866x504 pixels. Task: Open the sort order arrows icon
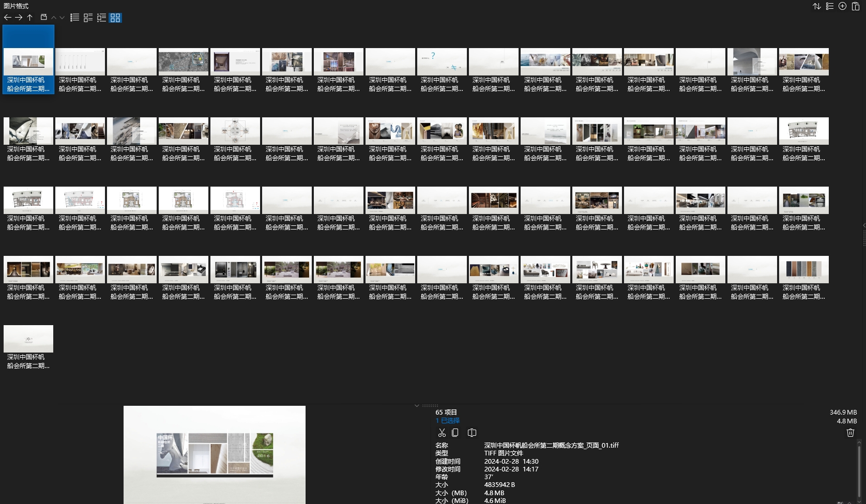point(817,6)
